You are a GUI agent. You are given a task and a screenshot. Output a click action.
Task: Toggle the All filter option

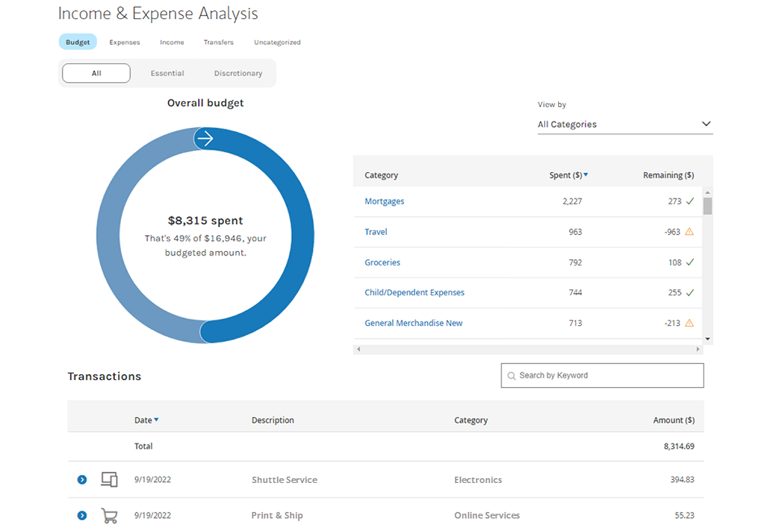(x=96, y=73)
